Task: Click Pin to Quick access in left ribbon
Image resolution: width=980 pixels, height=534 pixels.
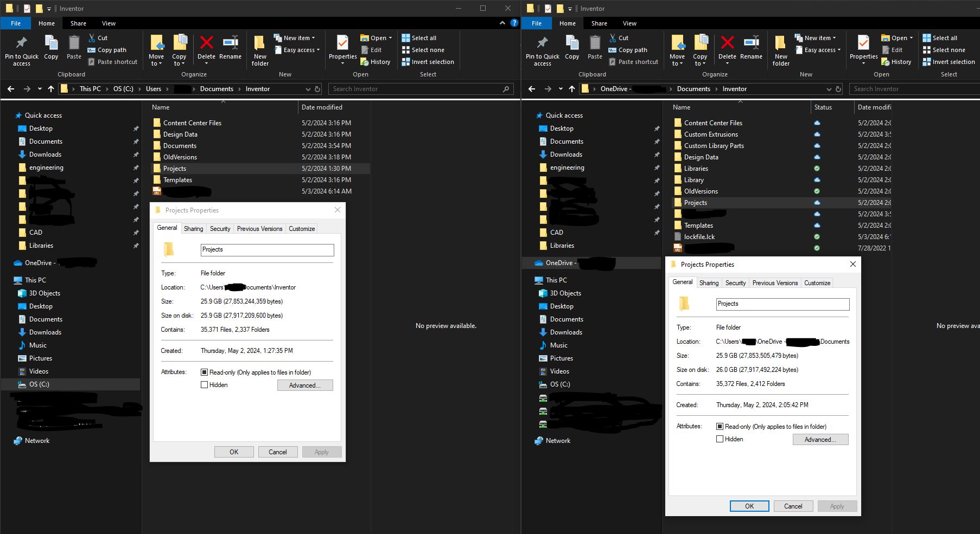Action: tap(21, 48)
